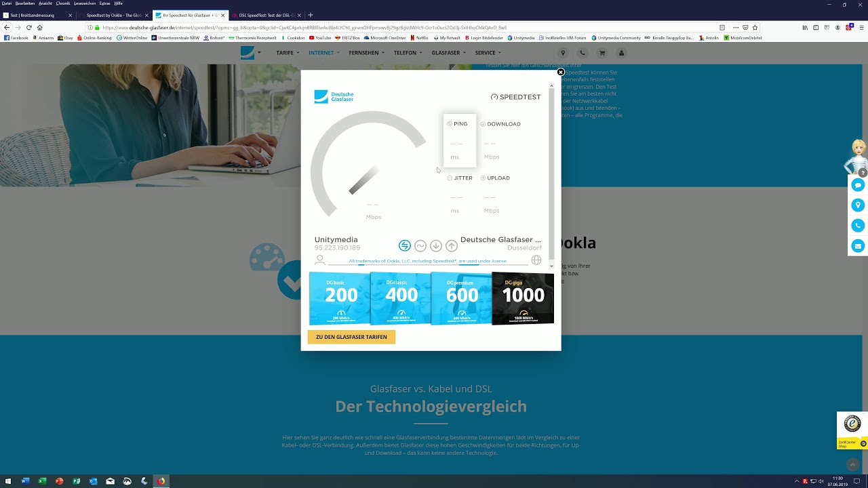868x488 pixels.
Task: Click the jitter wave stage icon
Action: tap(420, 245)
